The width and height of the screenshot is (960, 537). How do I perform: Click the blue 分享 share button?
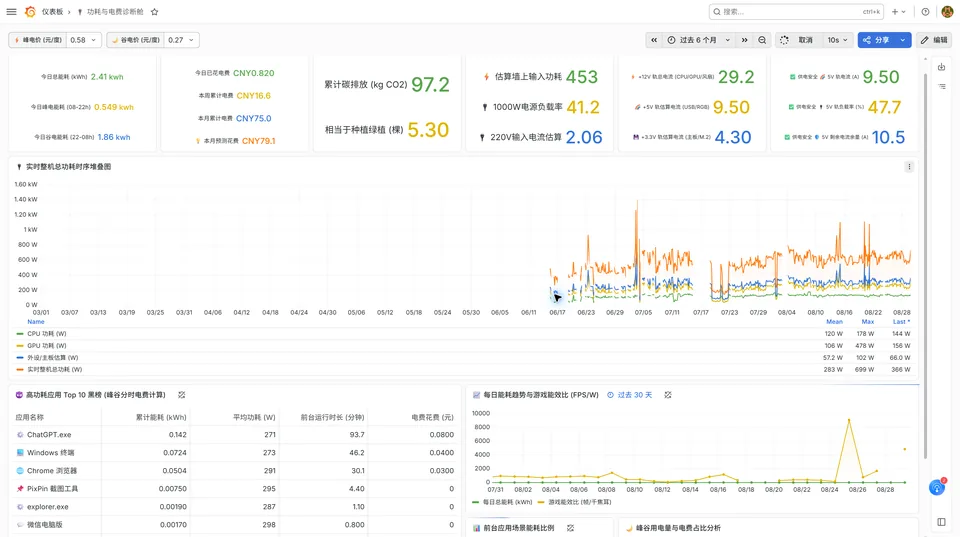pos(876,40)
